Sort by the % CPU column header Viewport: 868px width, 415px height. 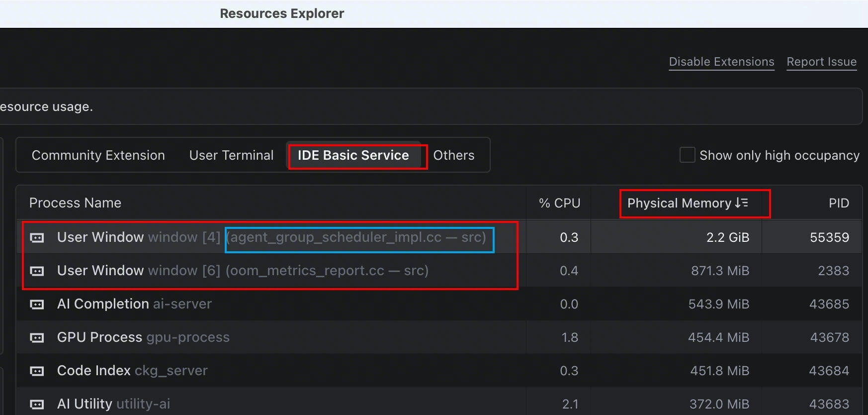tap(560, 203)
